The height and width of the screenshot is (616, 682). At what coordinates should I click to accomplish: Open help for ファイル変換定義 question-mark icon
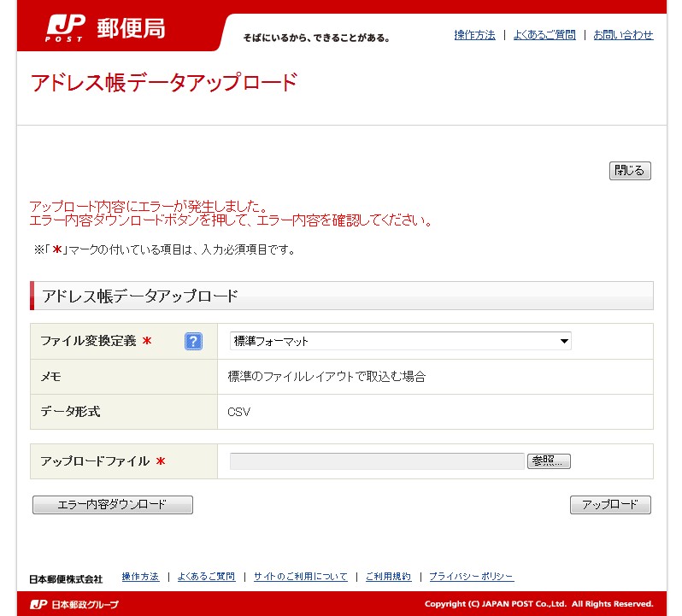point(193,342)
